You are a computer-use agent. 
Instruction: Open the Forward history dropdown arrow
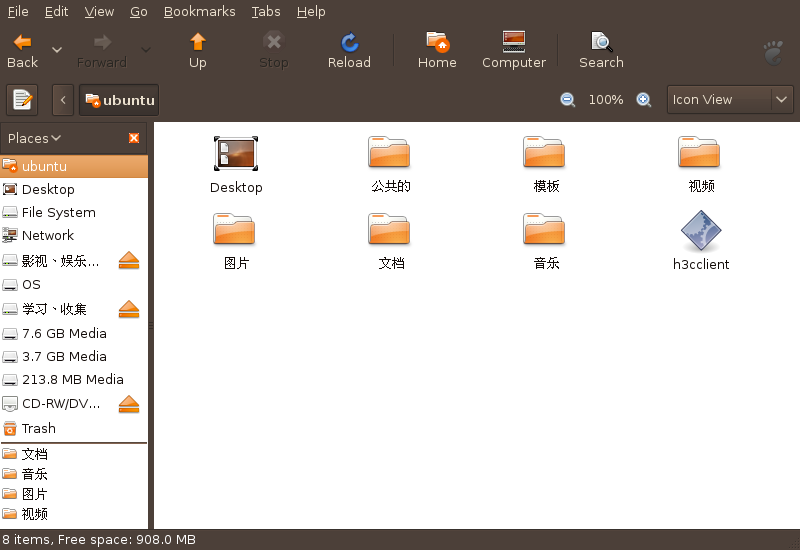point(146,50)
